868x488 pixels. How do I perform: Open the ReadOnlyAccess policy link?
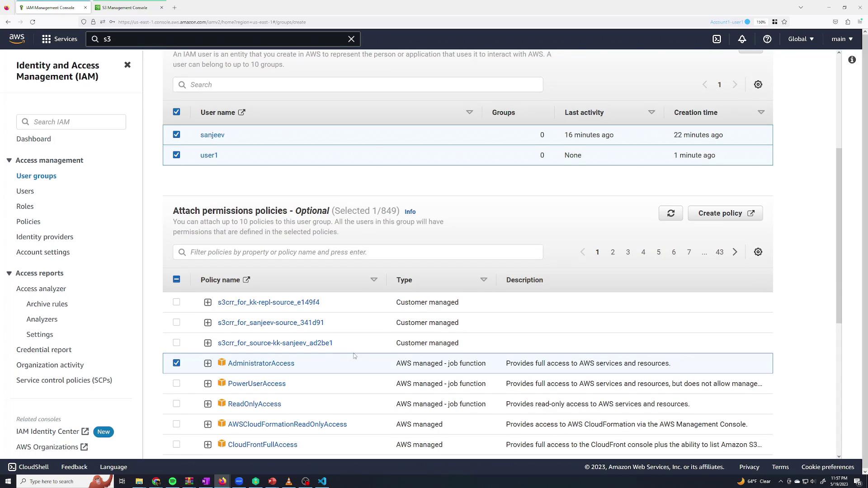click(254, 404)
